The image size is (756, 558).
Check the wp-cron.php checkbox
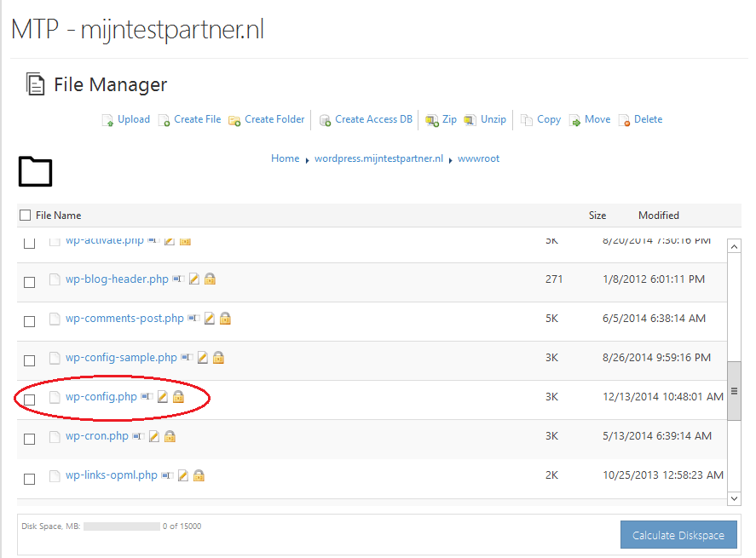click(x=30, y=439)
